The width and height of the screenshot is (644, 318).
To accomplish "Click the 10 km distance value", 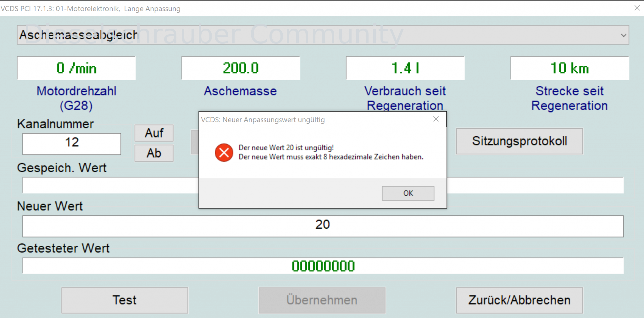I will (570, 68).
